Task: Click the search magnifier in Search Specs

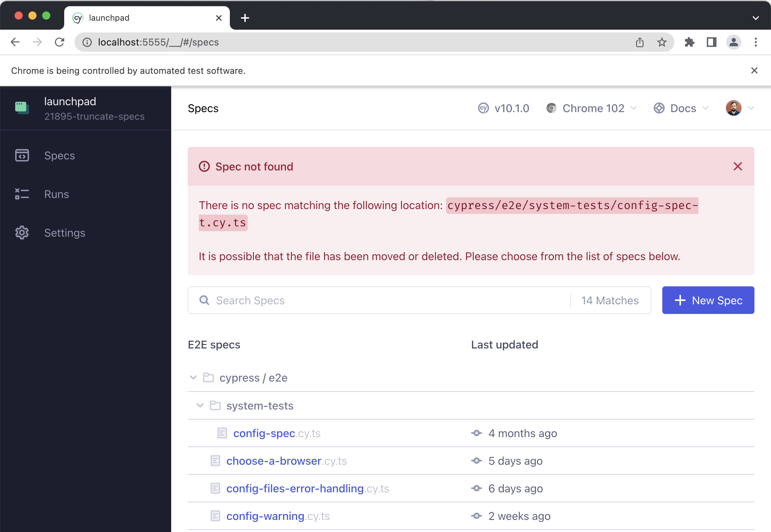Action: (x=204, y=300)
